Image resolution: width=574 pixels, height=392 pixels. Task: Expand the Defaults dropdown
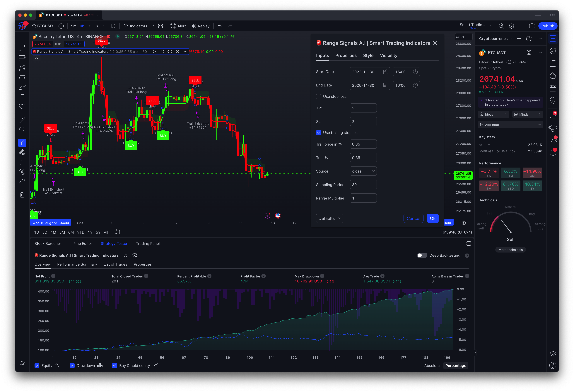click(329, 218)
